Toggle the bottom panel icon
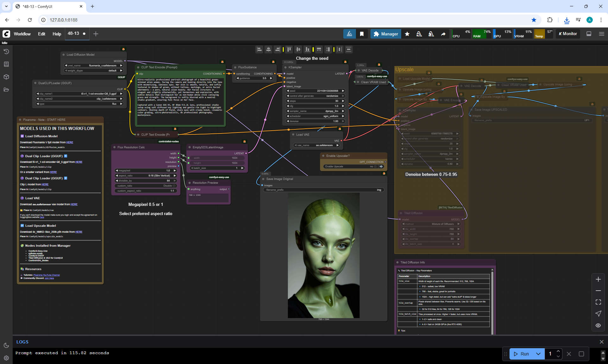The width and height of the screenshot is (608, 364). point(589,34)
